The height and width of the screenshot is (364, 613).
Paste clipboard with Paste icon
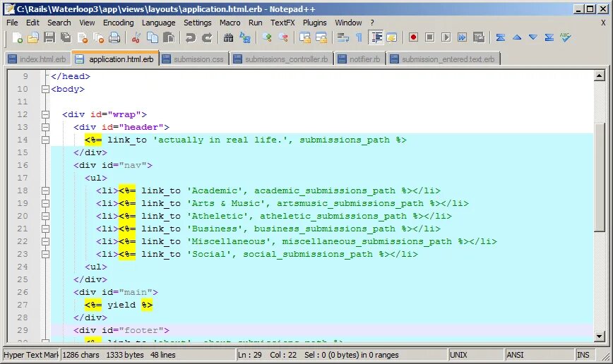pos(169,37)
